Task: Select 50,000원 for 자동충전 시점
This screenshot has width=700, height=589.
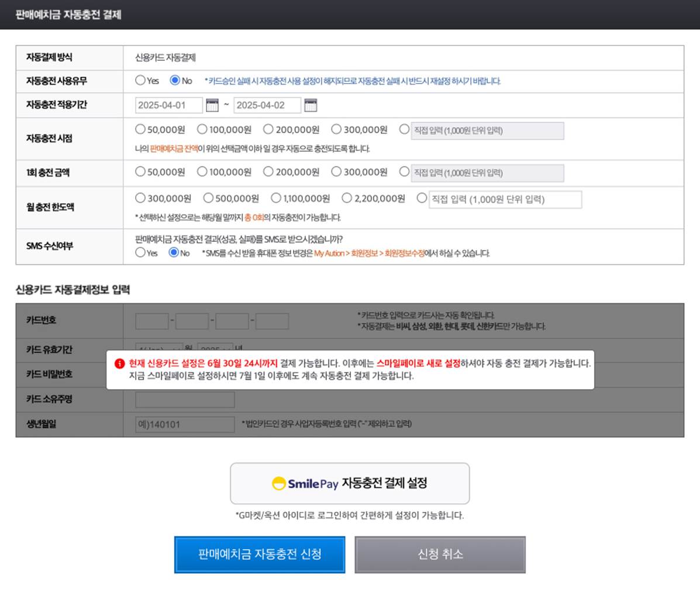Action: (140, 130)
